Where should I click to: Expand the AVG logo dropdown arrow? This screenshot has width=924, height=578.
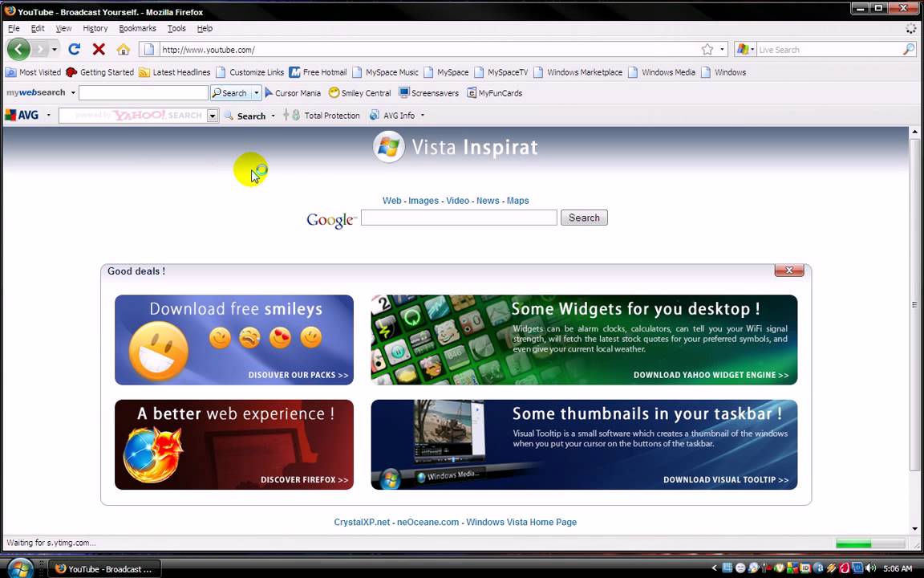pyautogui.click(x=48, y=115)
